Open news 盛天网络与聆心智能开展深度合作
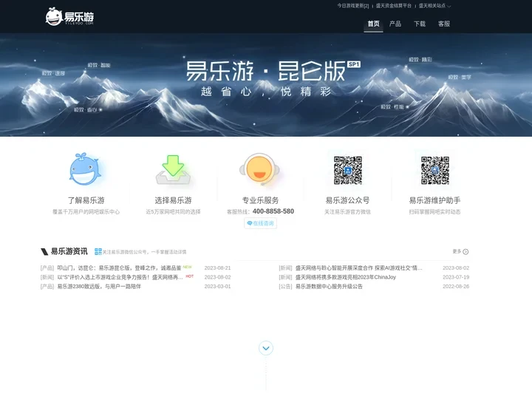Image resolution: width=532 pixels, height=399 pixels. (x=359, y=267)
